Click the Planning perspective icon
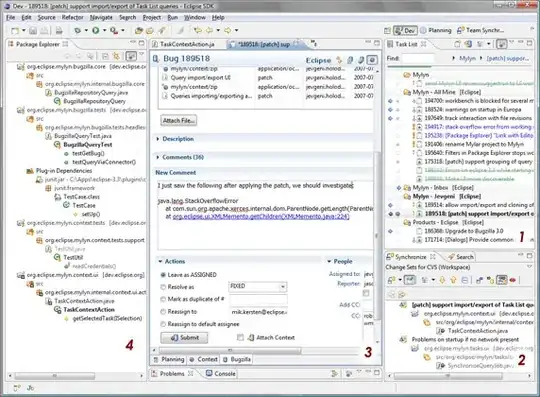Viewport: 540px width, 397px height. tap(423, 31)
